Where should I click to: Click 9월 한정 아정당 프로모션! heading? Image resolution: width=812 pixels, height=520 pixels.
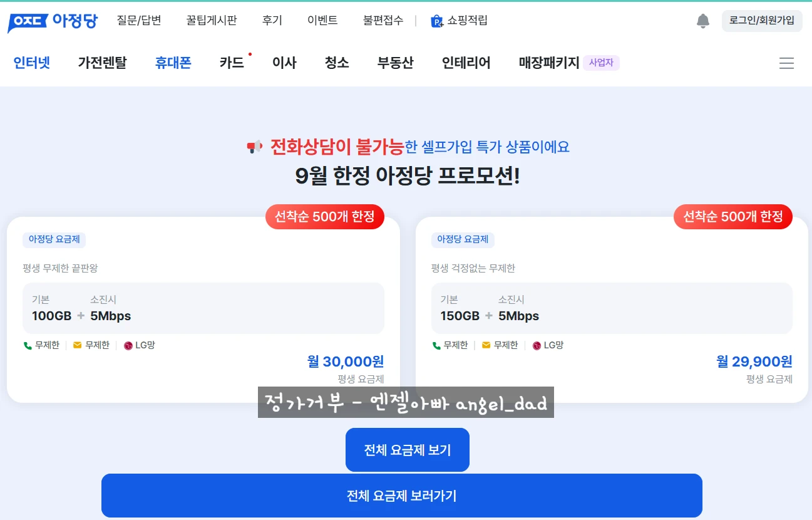(408, 176)
